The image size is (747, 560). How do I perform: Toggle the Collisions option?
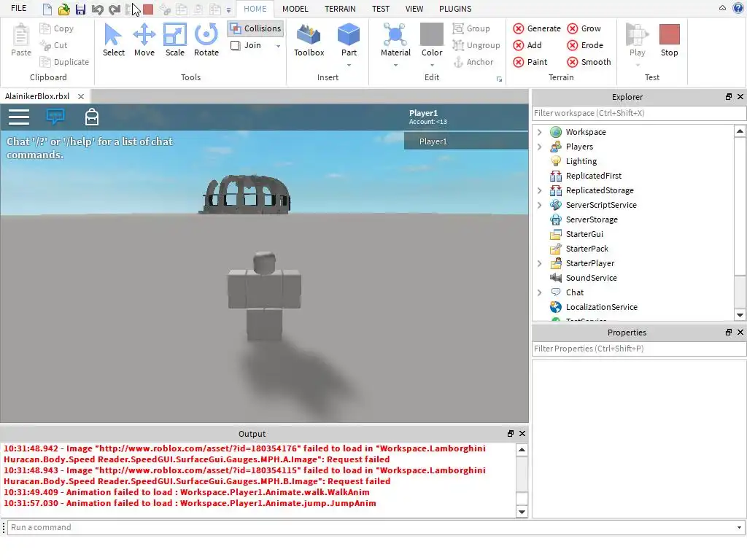(256, 28)
